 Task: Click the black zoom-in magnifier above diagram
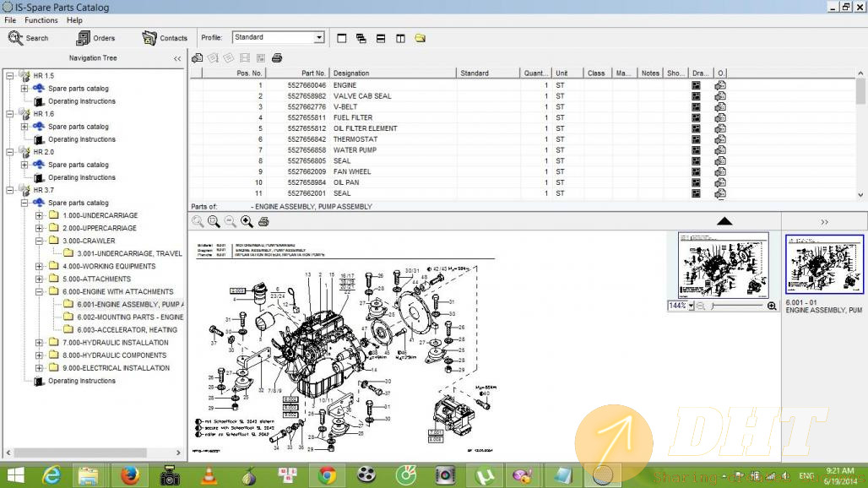pos(247,221)
